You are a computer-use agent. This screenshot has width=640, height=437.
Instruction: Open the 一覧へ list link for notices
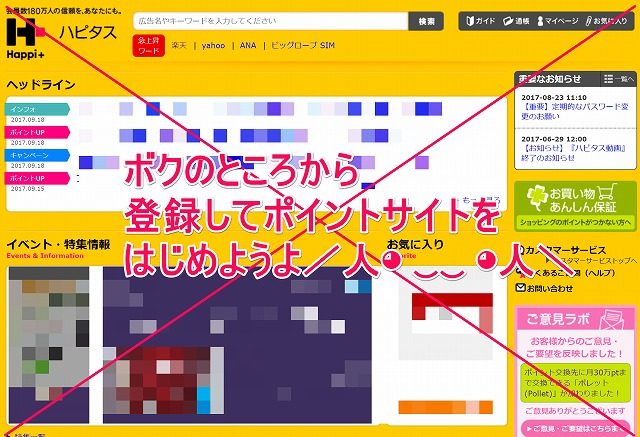[x=624, y=79]
